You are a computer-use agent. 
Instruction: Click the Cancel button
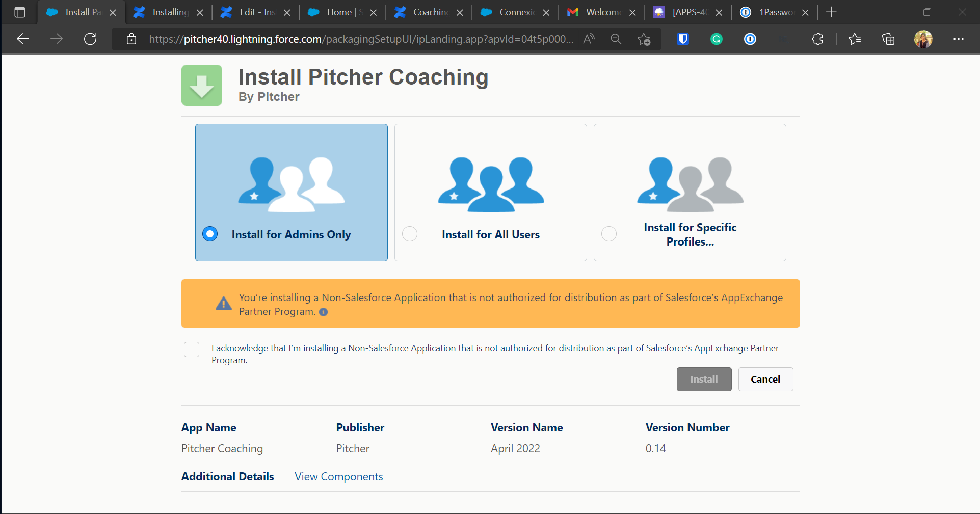pyautogui.click(x=765, y=379)
